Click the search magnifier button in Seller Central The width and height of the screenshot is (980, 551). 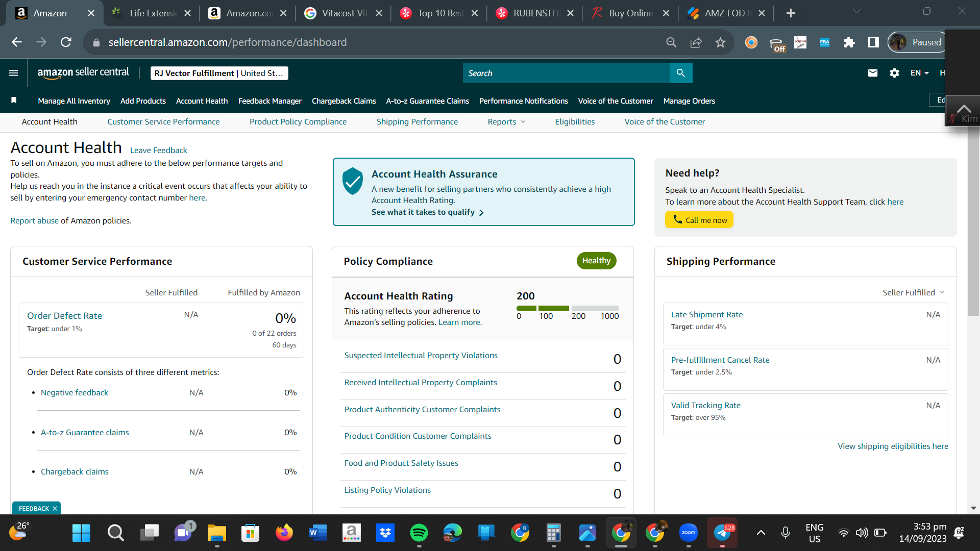(x=680, y=73)
